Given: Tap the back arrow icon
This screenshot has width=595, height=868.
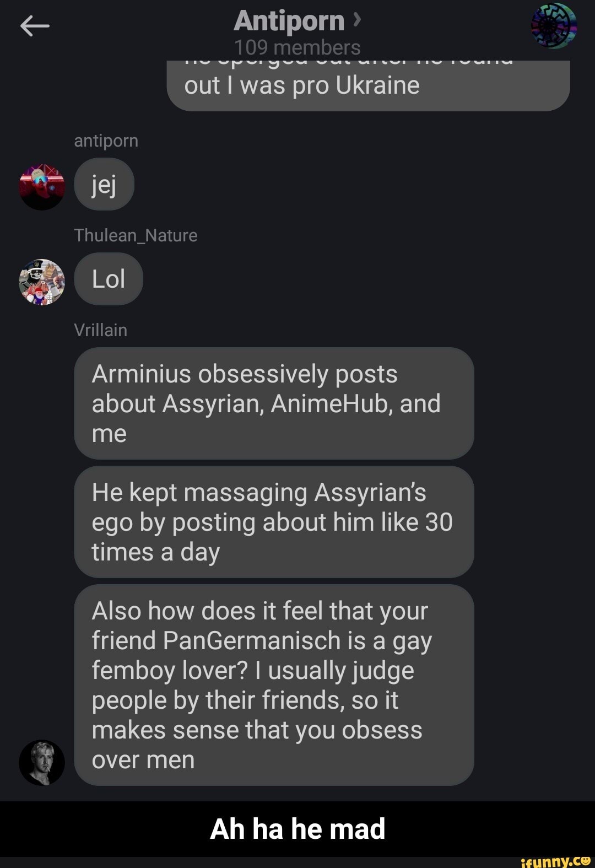Looking at the screenshot, I should coord(35,26).
